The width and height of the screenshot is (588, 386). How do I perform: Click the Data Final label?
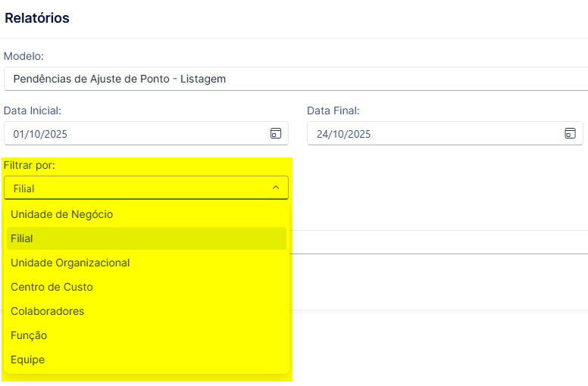[333, 111]
